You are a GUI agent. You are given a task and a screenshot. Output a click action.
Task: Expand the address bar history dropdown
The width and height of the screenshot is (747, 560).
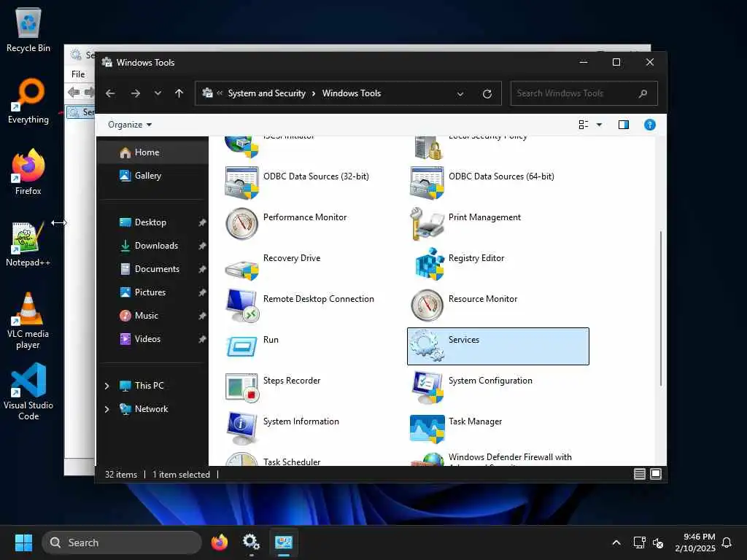460,94
